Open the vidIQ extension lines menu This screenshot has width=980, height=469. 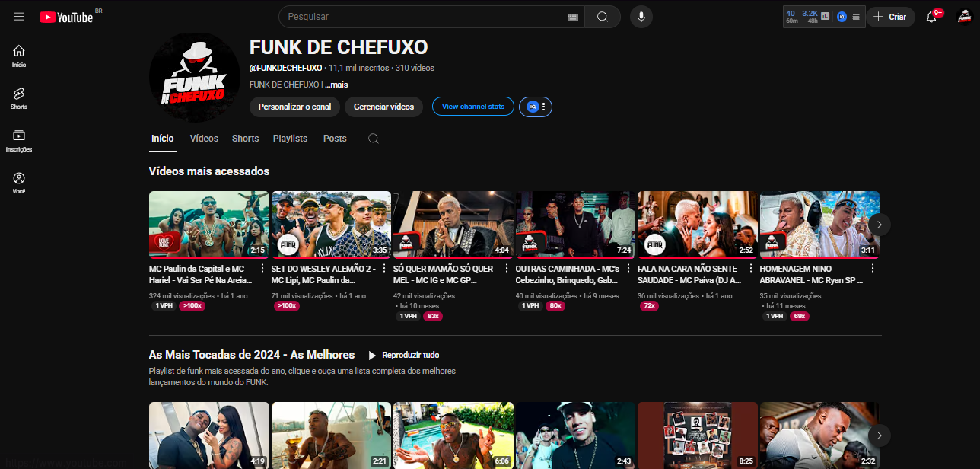[856, 17]
